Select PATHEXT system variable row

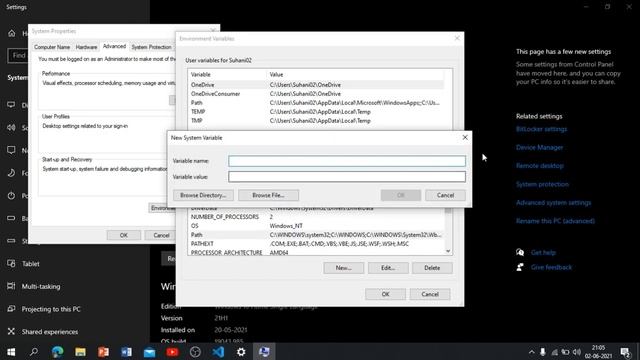point(317,244)
